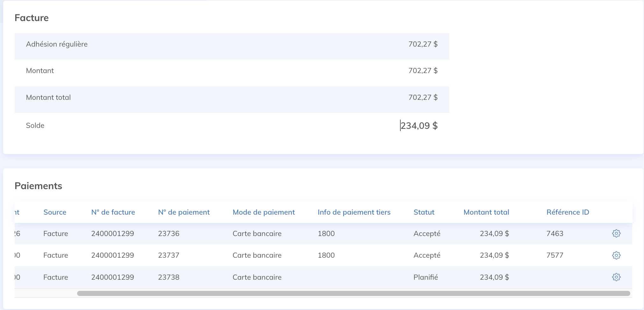Click reference ID 7463 cell
The image size is (644, 310).
point(555,233)
